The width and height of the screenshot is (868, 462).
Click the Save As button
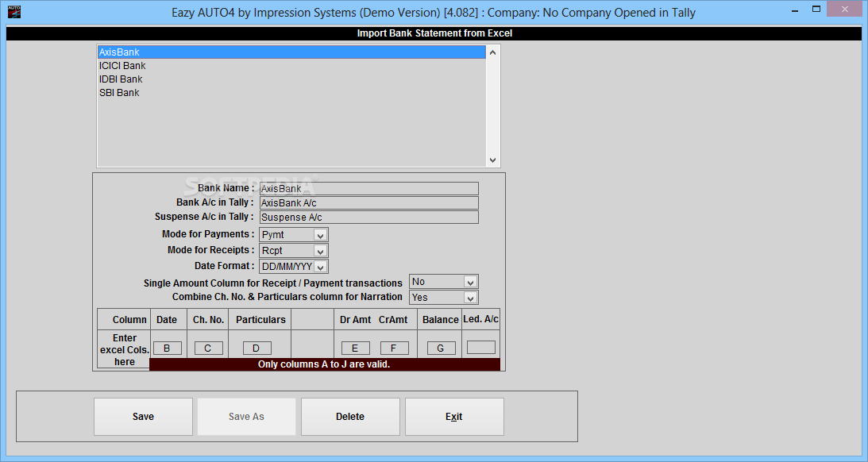[246, 417]
